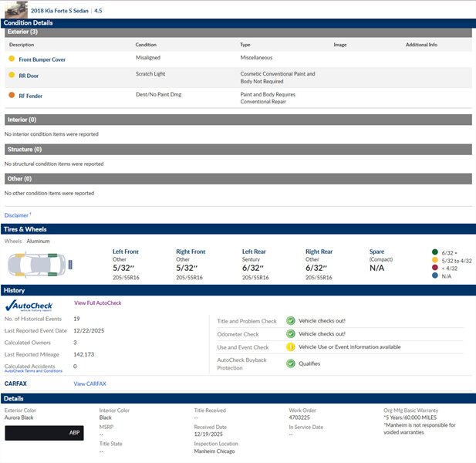
Task: Open View Full AutoCheck report link
Action: tap(97, 303)
